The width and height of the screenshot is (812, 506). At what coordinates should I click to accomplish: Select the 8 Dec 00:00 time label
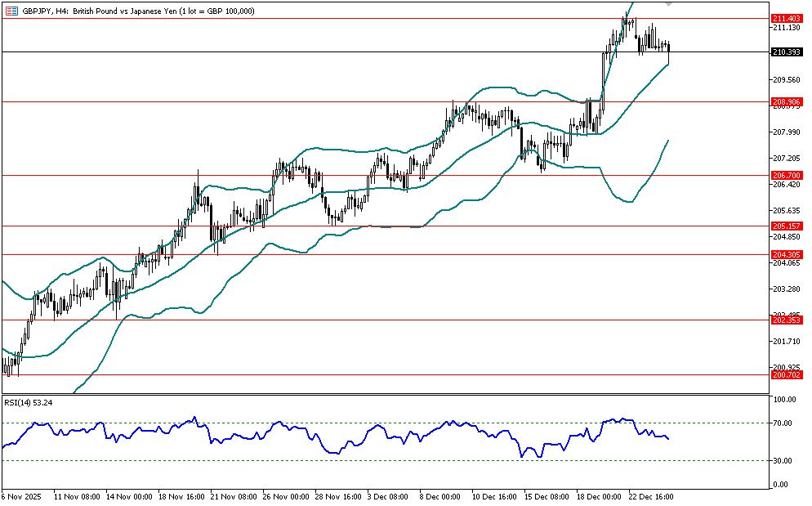click(440, 496)
